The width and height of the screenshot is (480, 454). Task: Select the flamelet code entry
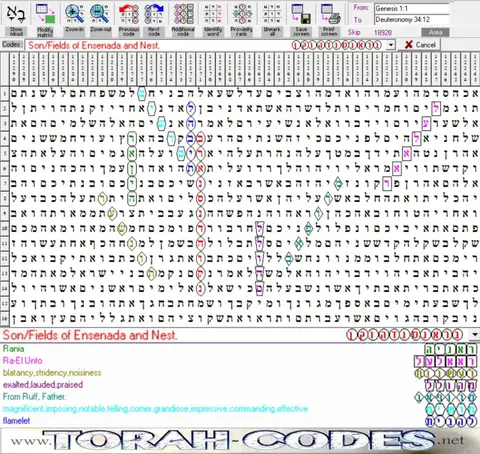[x=16, y=421]
